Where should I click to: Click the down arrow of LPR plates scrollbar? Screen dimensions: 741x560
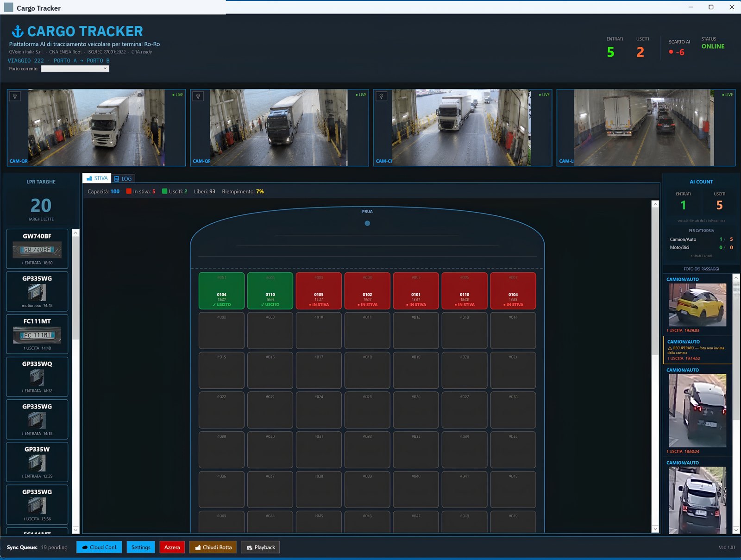coord(75,530)
